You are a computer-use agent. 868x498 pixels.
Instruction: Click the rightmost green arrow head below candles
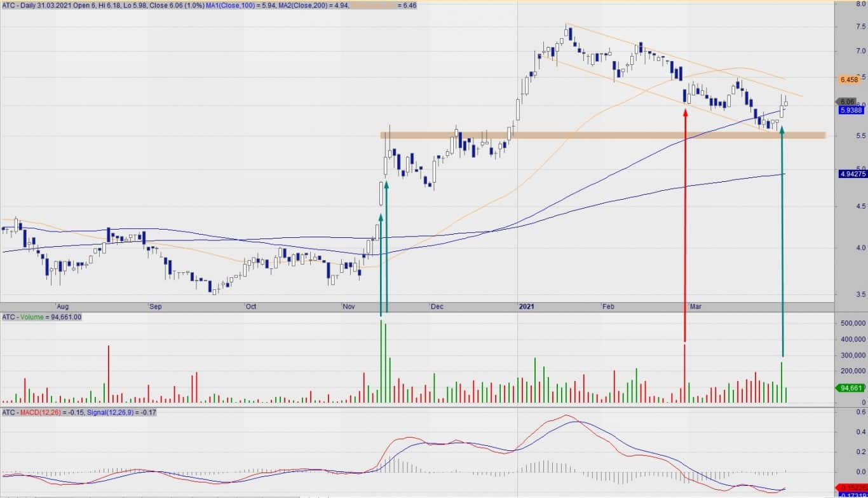coord(782,130)
